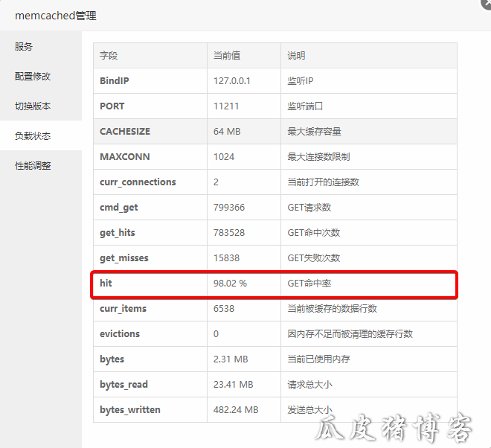Viewport: 491px width, 448px height.
Task: Click the memcached管理 dialog title
Action: tap(56, 16)
